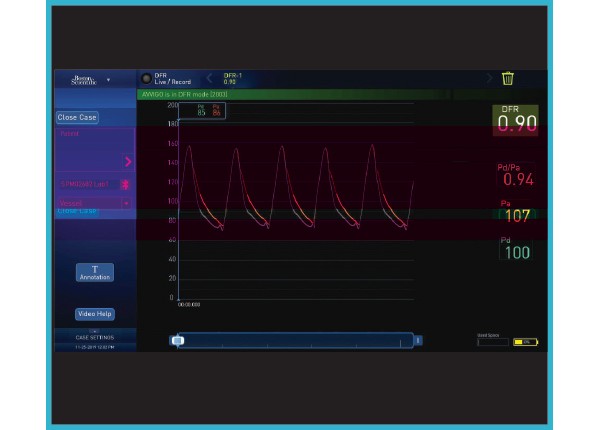The width and height of the screenshot is (600, 430).
Task: Click the Pd 85 Pa 86 cursor value box
Action: [202, 111]
